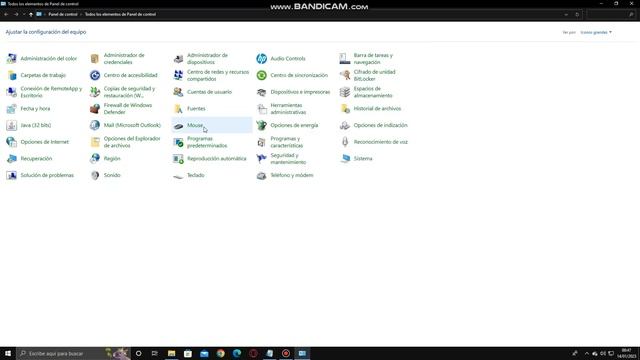
Task: Open the Región globe icon
Action: pos(95,158)
